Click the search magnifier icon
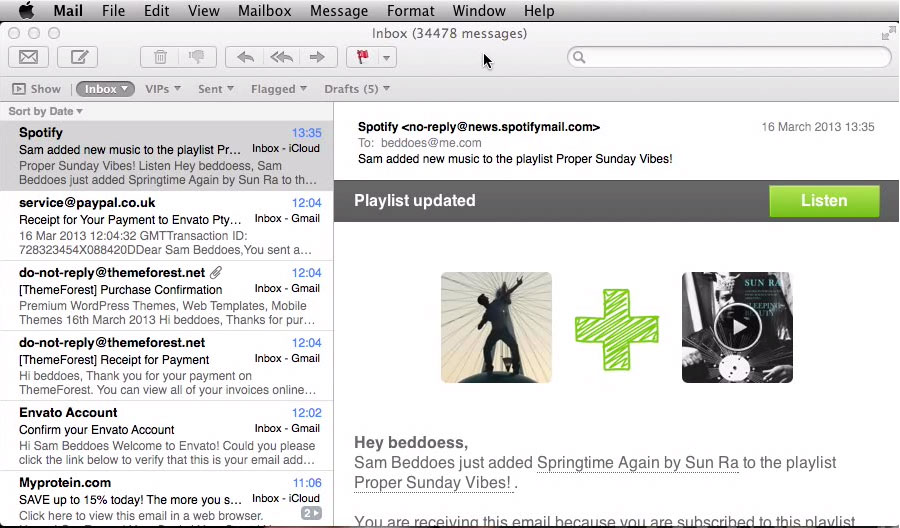This screenshot has width=900, height=528. (x=579, y=57)
